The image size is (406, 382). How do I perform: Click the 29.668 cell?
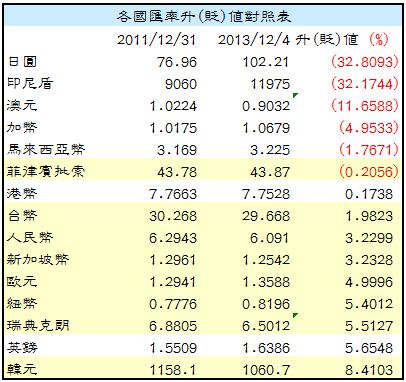click(266, 216)
